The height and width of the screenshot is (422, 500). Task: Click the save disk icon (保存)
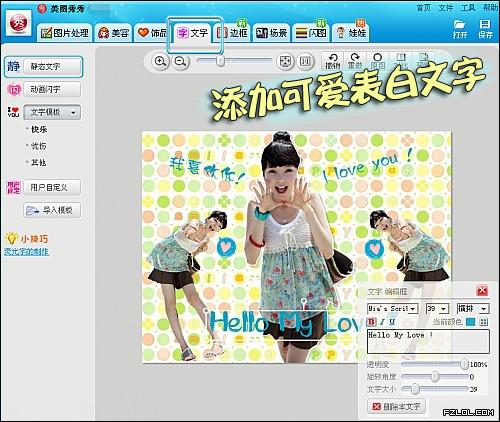[x=485, y=28]
